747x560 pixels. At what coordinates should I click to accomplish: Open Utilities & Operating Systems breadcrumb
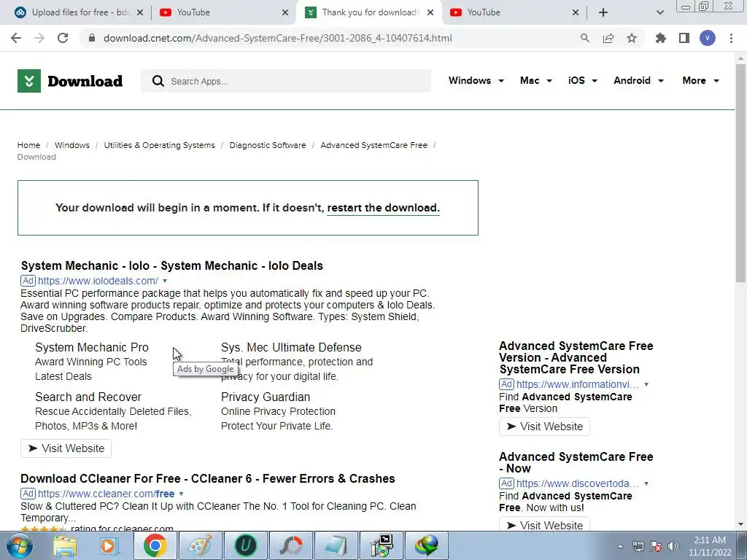click(159, 145)
